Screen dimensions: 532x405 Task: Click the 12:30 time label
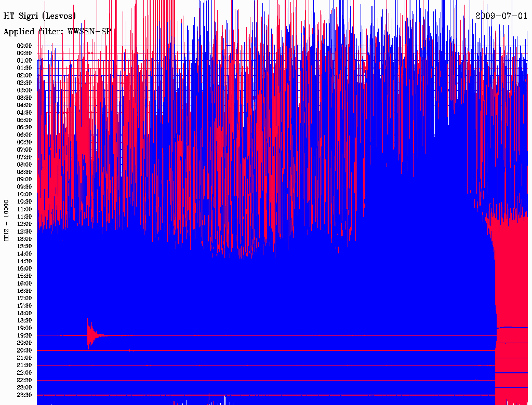pos(24,232)
